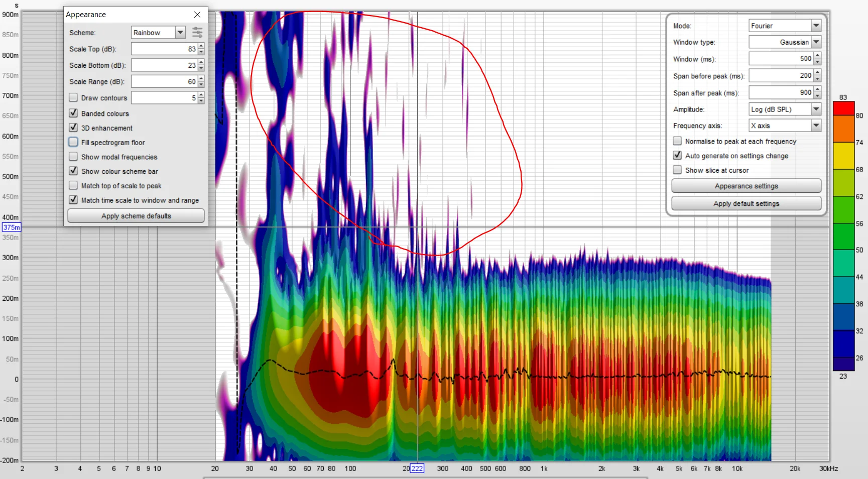Uncheck Show colour scheme bar
This screenshot has width=868, height=479.
[73, 171]
